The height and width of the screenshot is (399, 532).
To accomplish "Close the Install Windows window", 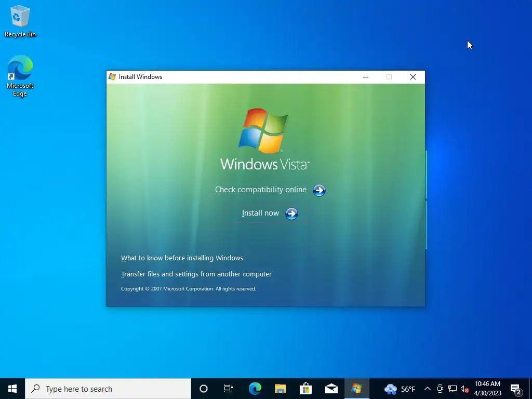I will coord(413,77).
